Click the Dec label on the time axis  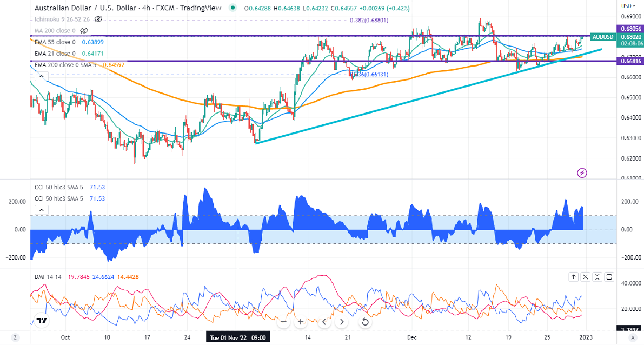(x=412, y=337)
